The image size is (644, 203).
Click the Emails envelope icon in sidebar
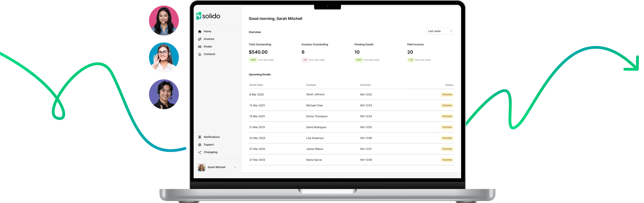click(199, 47)
